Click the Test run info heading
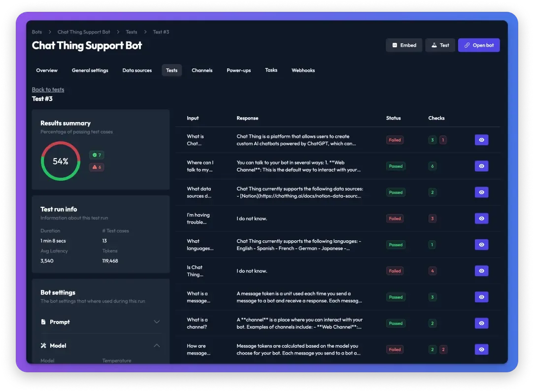Image resolution: width=534 pixels, height=392 pixels. 59,209
